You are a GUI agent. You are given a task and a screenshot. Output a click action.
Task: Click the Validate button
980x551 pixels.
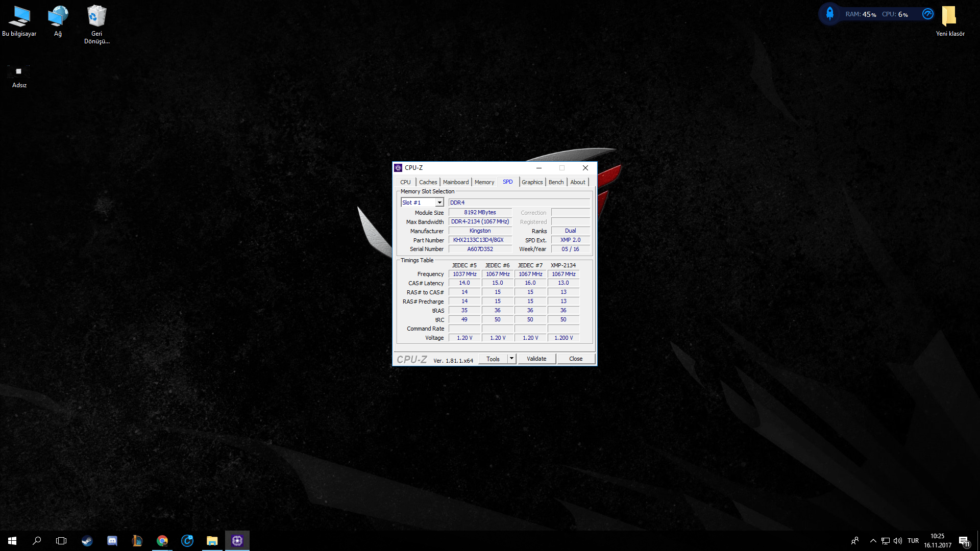(536, 359)
